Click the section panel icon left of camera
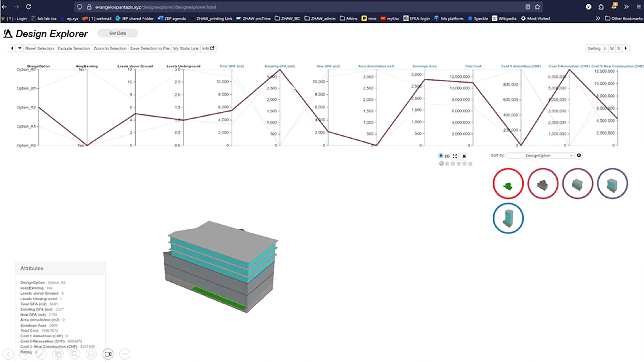Image resolution: width=644 pixels, height=362 pixels. pos(91,354)
